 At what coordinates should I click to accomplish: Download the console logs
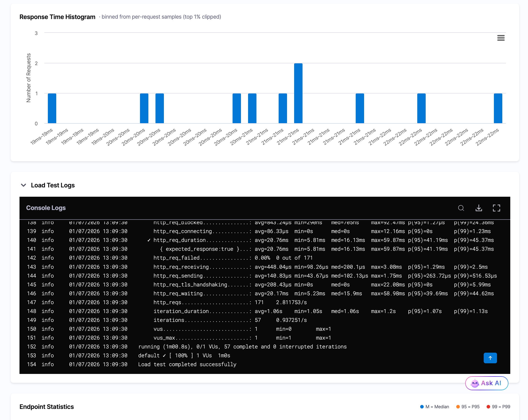(x=479, y=208)
